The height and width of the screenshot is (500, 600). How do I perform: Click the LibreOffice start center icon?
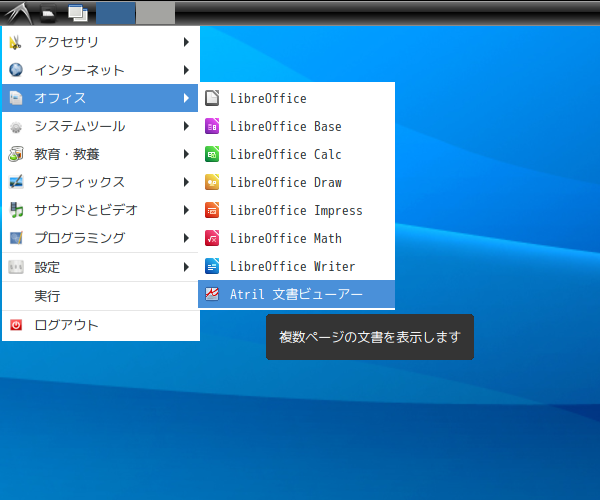[x=212, y=98]
